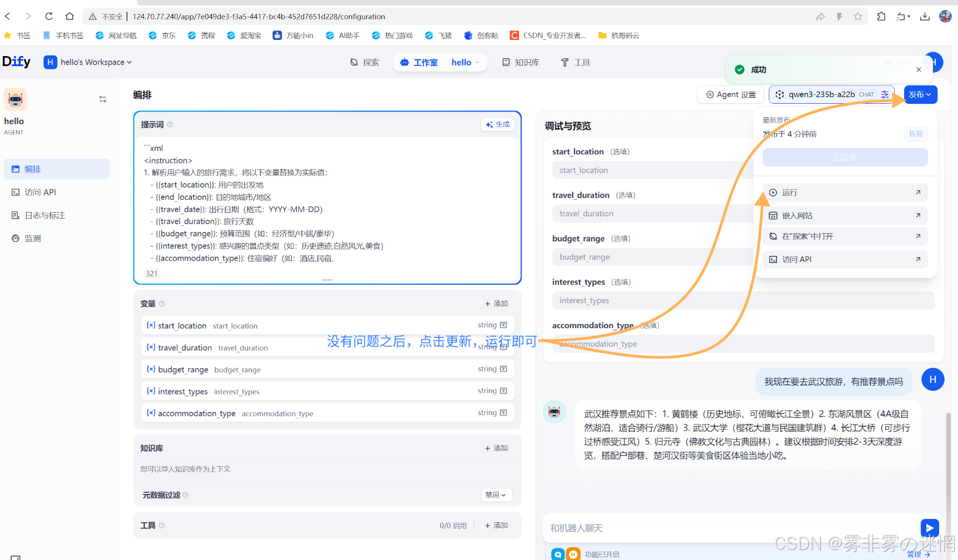958x560 pixels.
Task: Open the browser extensions puzzle icon
Action: tap(881, 17)
